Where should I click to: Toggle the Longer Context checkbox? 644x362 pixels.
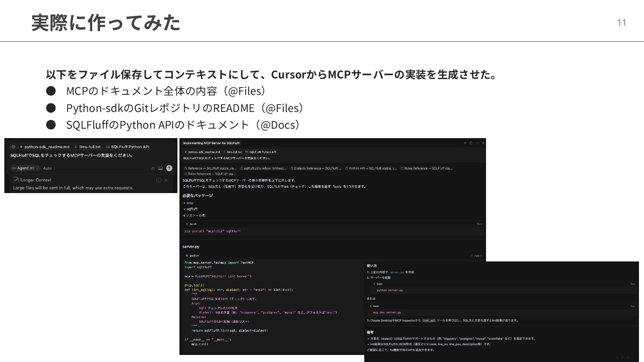(16, 180)
